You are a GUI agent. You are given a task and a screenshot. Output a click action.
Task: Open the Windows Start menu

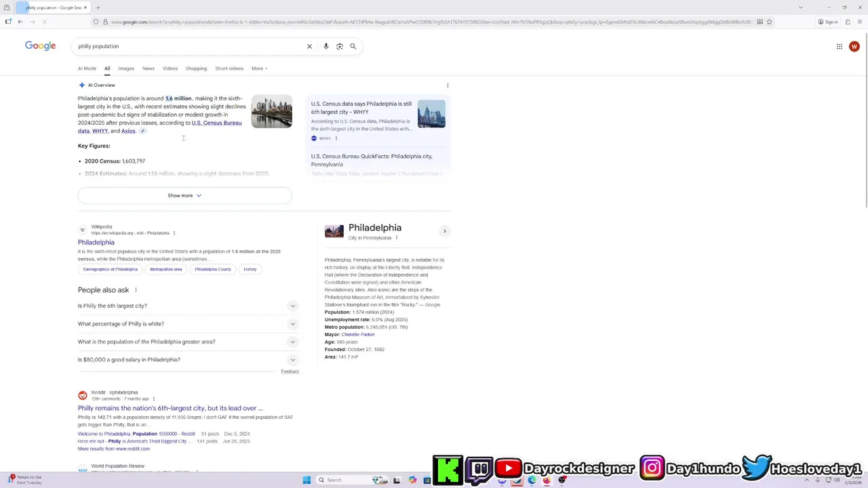pyautogui.click(x=307, y=480)
